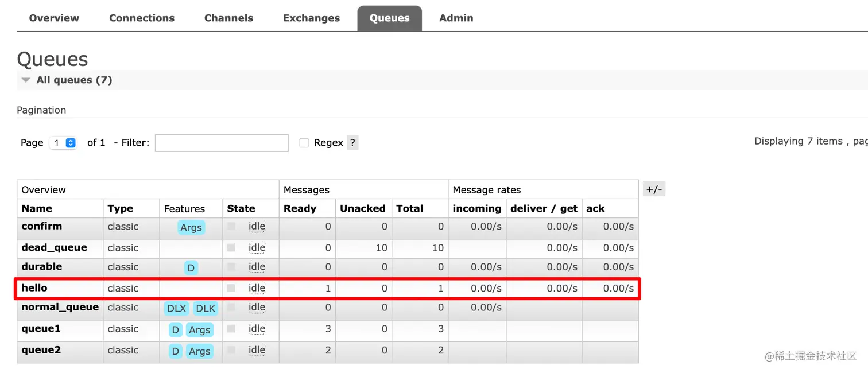The height and width of the screenshot is (373, 868).
Task: Click the DLK badge for normal_queue
Action: pos(205,308)
